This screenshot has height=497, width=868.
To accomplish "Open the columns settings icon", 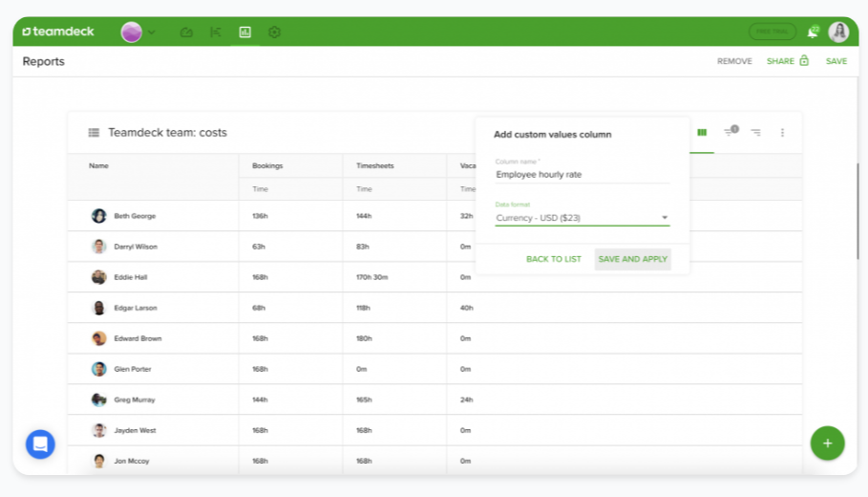I will coord(702,133).
